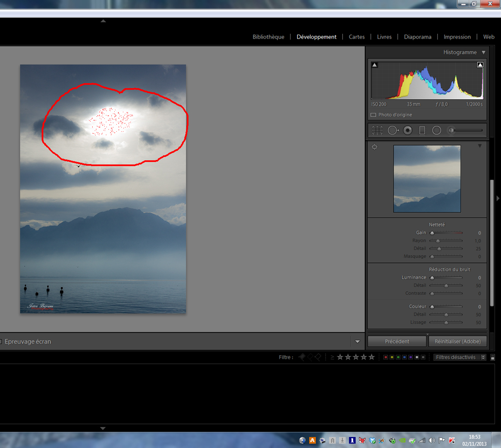Open the Dropbox tray icon
The image size is (501, 448).
pos(372,440)
